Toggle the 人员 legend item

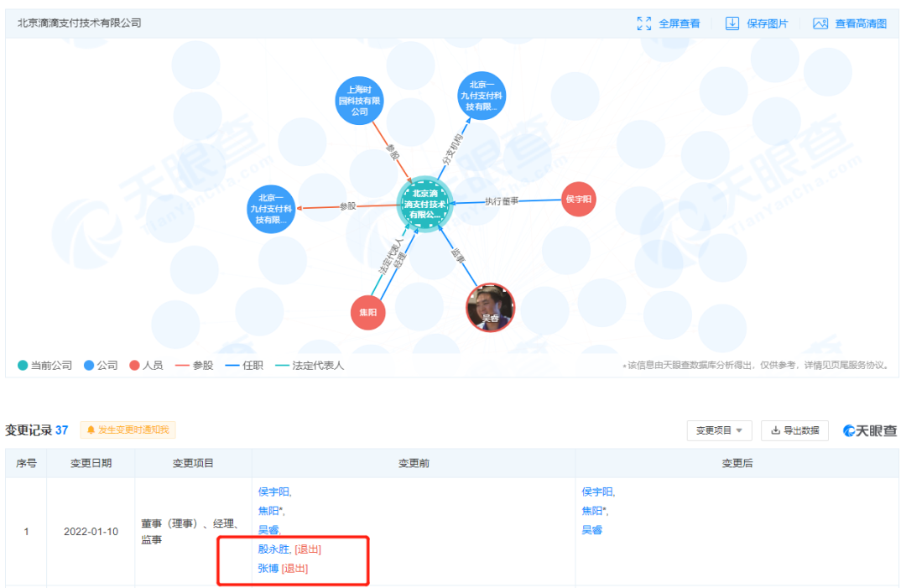pyautogui.click(x=146, y=366)
